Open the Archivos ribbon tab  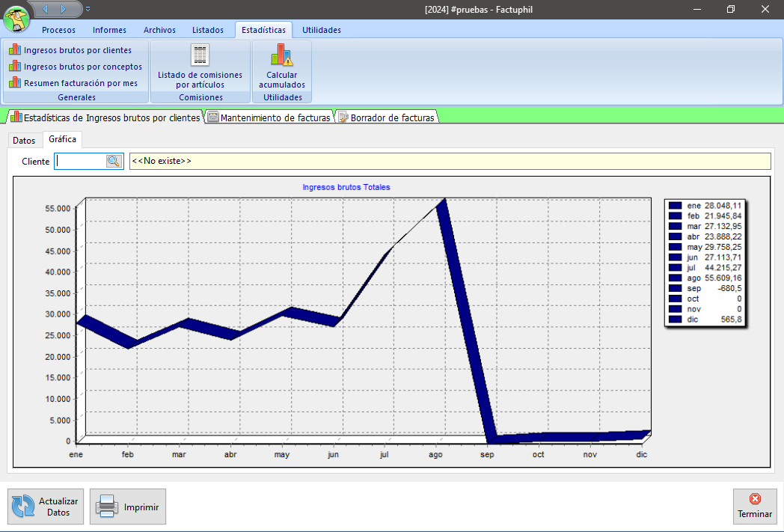pos(159,30)
